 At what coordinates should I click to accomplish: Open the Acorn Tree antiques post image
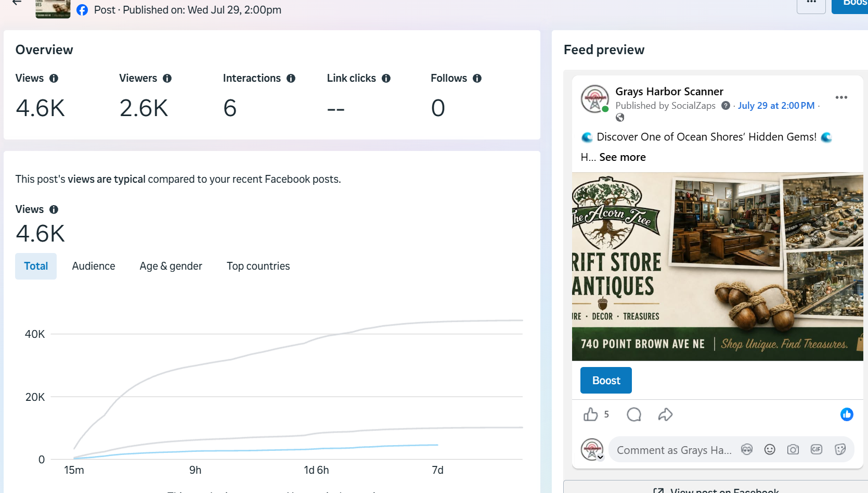[718, 267]
